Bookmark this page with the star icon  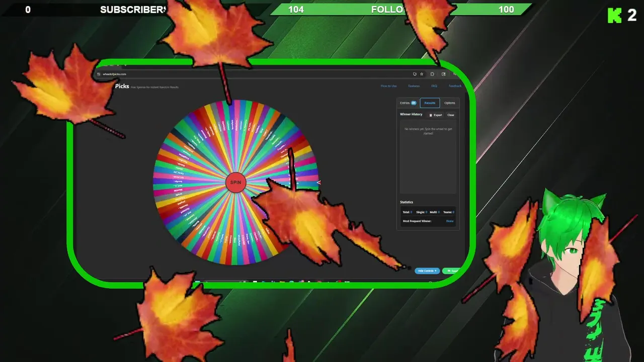coord(422,74)
